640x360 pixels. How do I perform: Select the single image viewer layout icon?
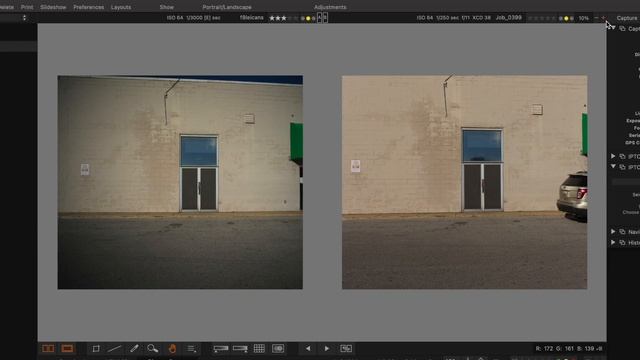coord(67,349)
